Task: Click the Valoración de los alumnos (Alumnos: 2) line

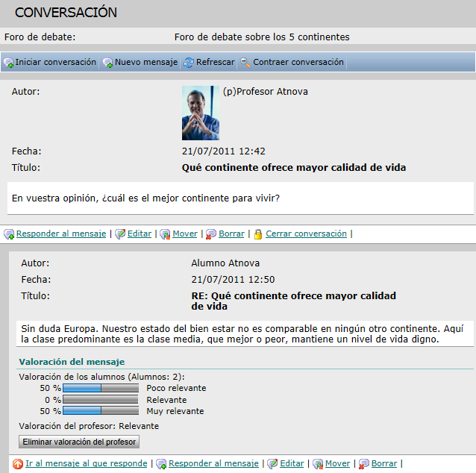Action: click(x=101, y=377)
